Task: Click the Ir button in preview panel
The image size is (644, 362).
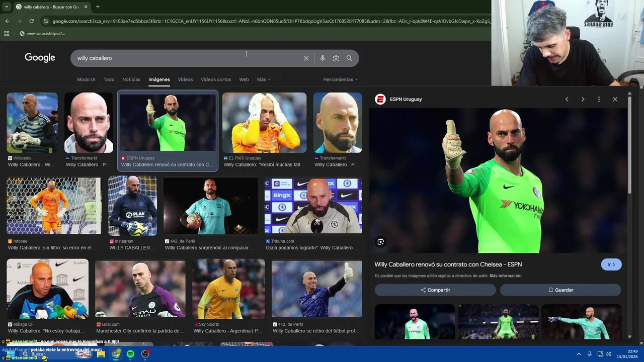Action: (611, 264)
